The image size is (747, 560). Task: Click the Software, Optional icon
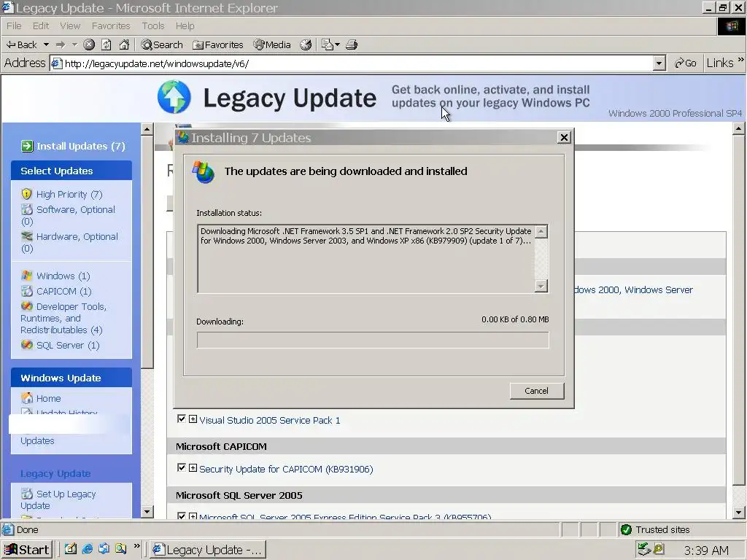(27, 209)
